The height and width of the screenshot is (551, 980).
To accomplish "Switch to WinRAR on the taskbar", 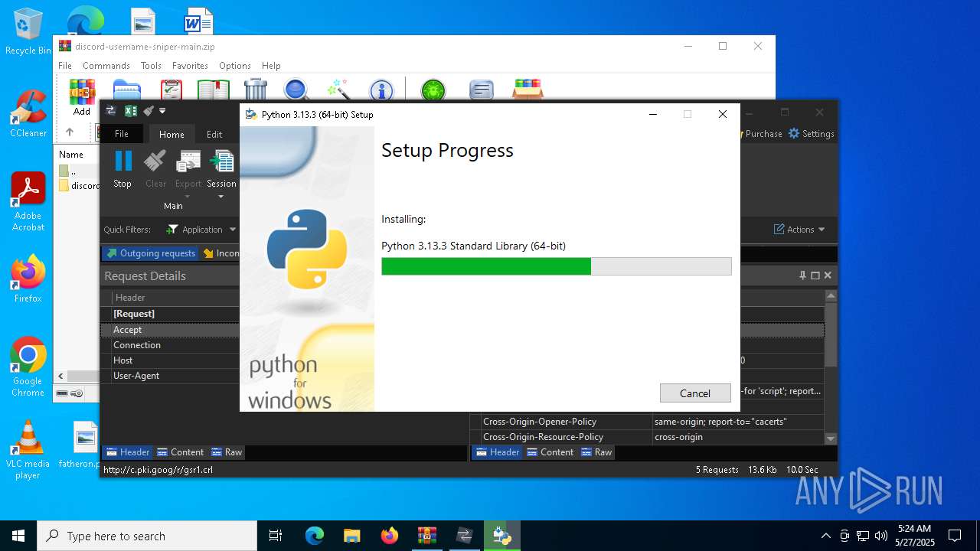I will pyautogui.click(x=426, y=536).
